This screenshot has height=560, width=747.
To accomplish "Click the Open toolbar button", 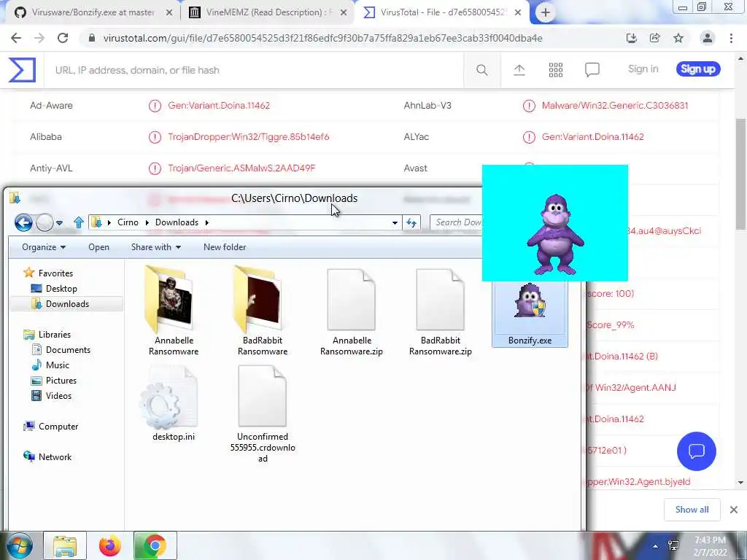I will coord(98,247).
